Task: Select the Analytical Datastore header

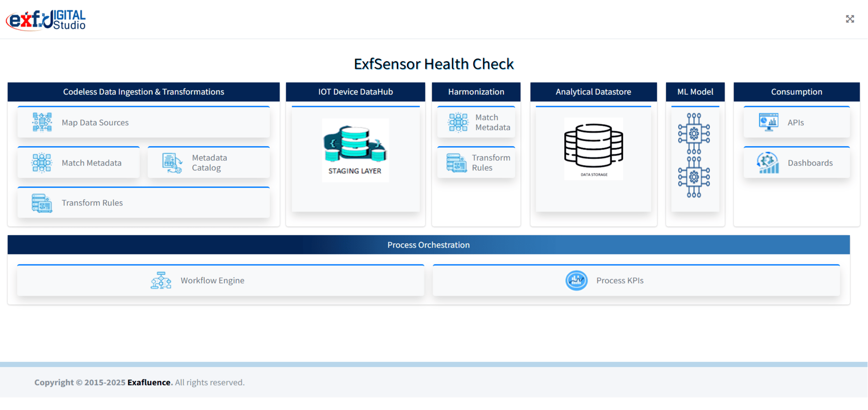Action: [x=593, y=92]
